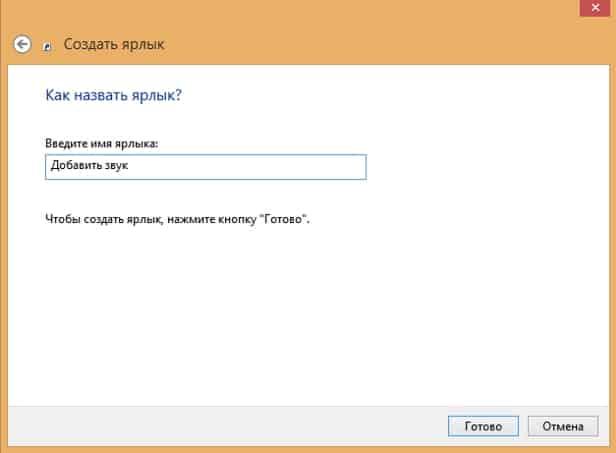This screenshot has width=616, height=453.
Task: Click the instruction text starting with Чтобы создать ярлык
Action: point(178,219)
